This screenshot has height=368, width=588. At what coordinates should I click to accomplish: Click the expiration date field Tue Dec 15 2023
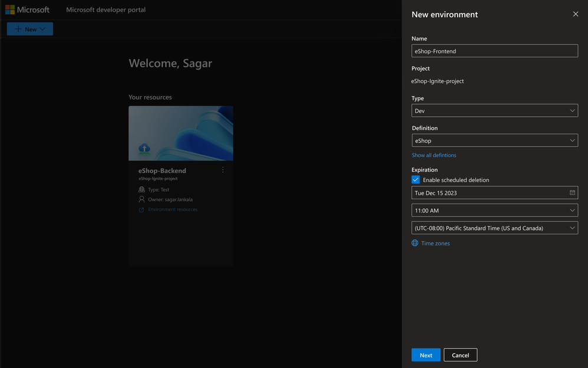tap(495, 193)
